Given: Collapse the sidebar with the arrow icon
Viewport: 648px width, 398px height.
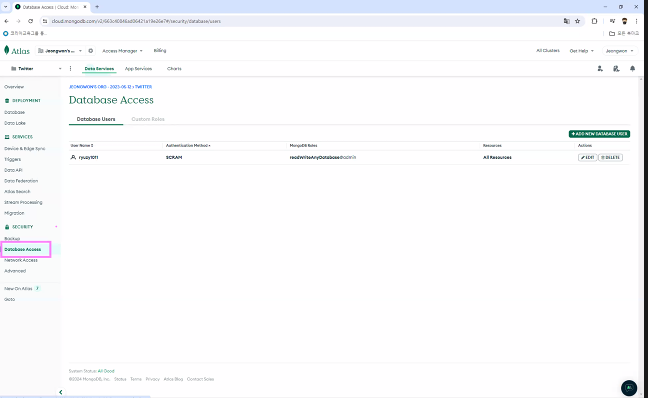Looking at the screenshot, I should tap(61, 392).
